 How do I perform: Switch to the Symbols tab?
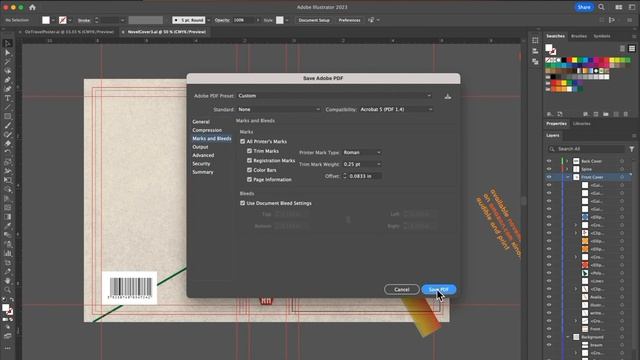click(x=602, y=36)
